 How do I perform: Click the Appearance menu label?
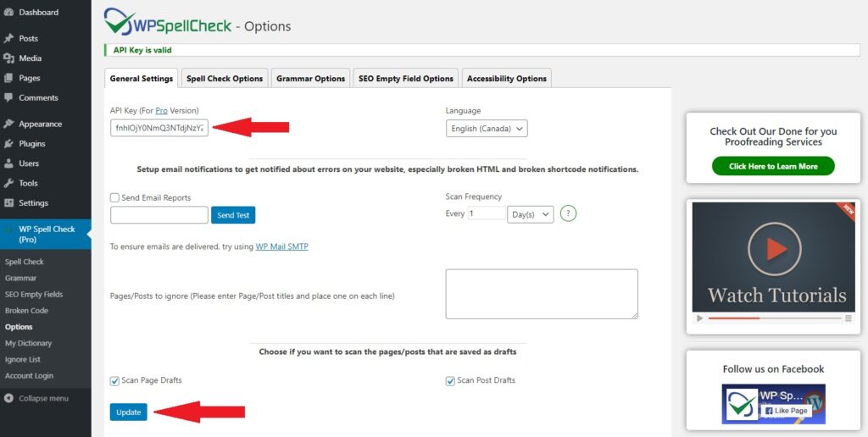(41, 124)
